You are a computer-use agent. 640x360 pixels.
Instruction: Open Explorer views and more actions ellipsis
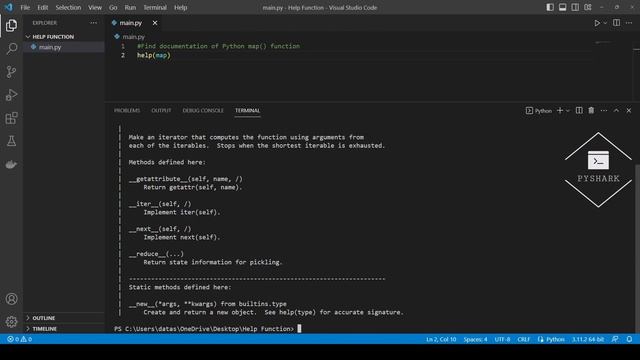tap(93, 23)
